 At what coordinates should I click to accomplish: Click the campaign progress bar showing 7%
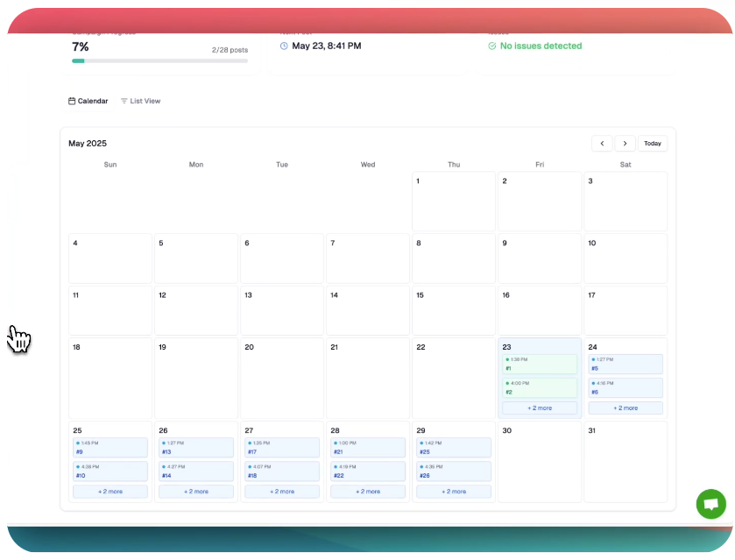pyautogui.click(x=159, y=60)
